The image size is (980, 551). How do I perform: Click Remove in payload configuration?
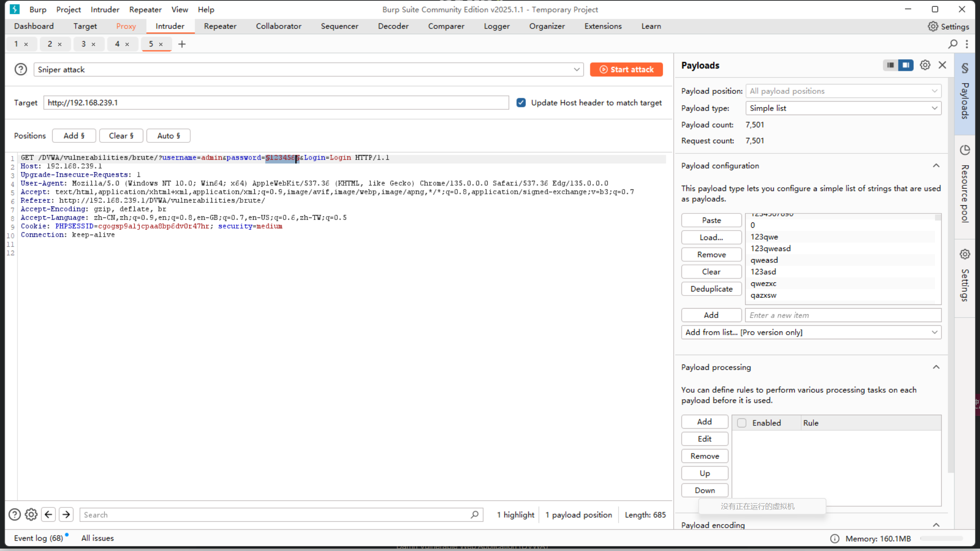click(711, 254)
